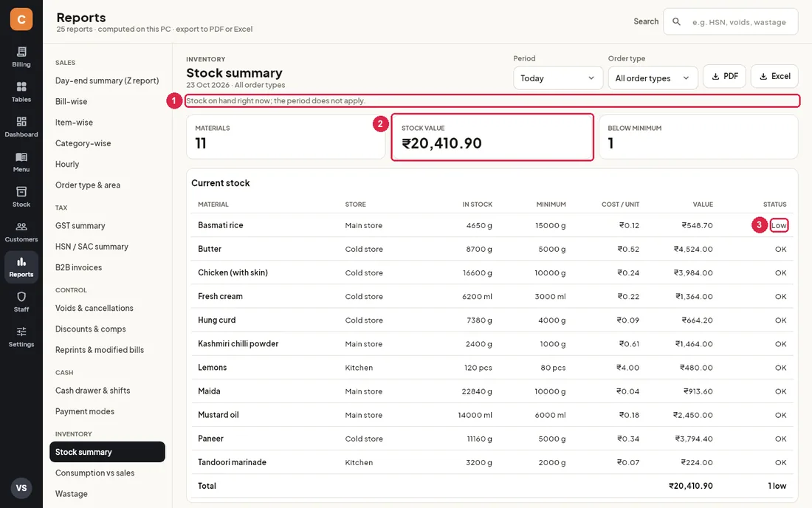Screen dimensions: 812x508
Task: Click the Mustard oil material name
Action: [218, 415]
